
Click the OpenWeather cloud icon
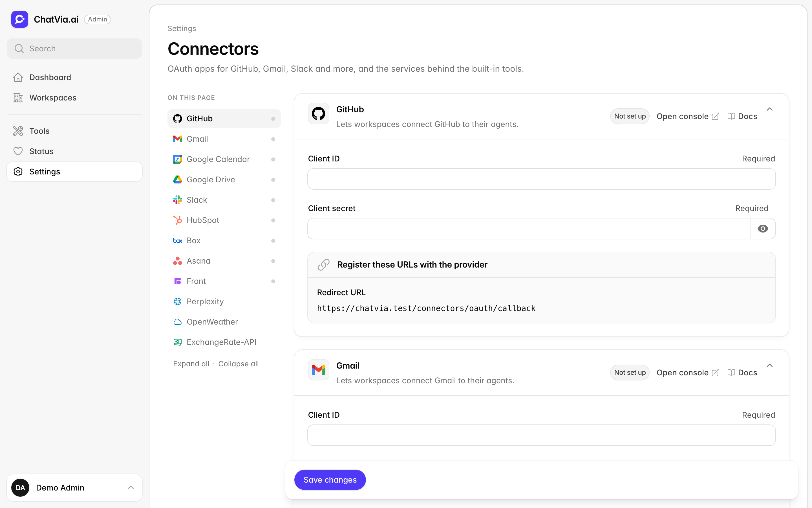[178, 322]
